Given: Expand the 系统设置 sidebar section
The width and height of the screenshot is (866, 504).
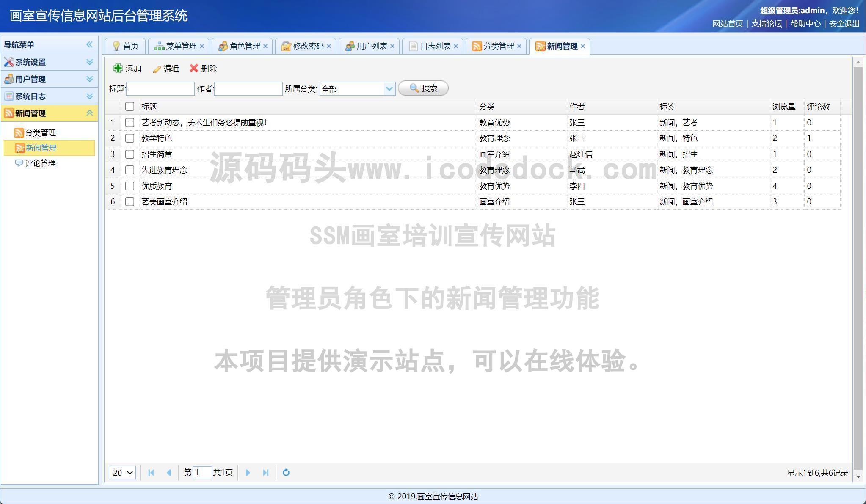Looking at the screenshot, I should click(x=89, y=62).
